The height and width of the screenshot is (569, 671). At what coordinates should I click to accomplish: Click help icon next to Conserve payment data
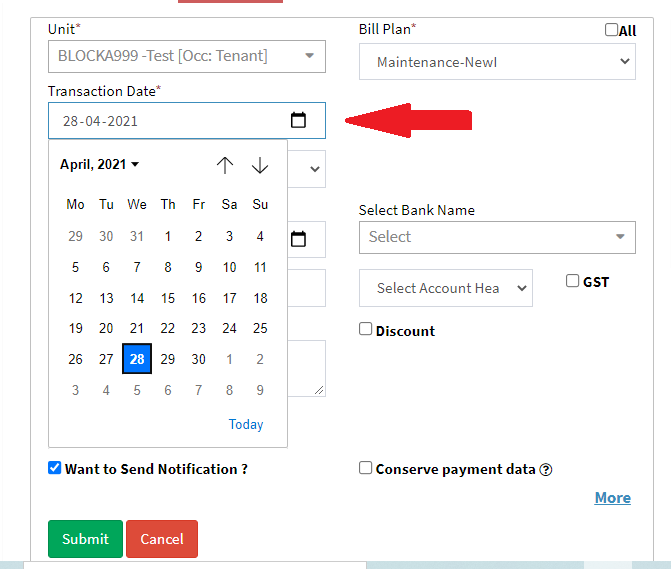point(546,470)
